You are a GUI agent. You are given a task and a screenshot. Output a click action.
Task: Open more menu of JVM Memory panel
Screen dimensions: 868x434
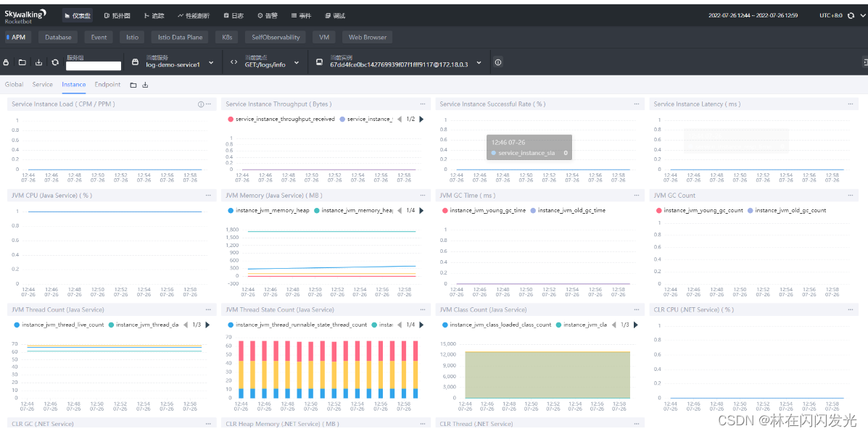pos(422,195)
